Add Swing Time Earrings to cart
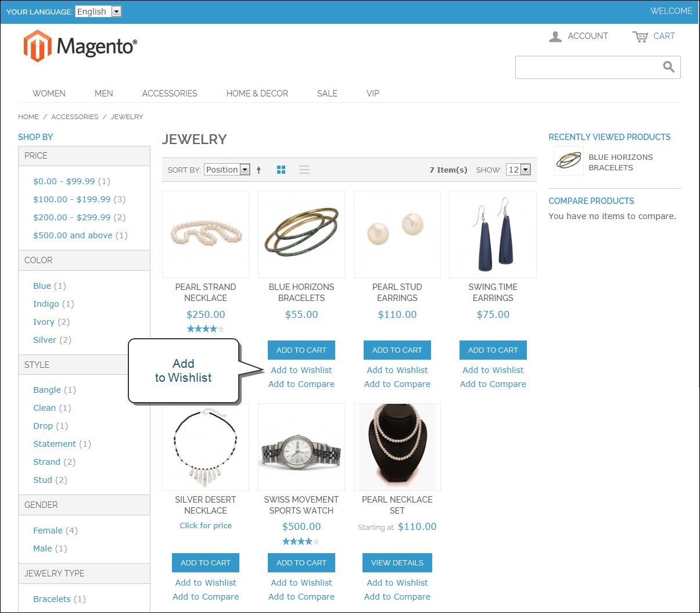Image resolution: width=700 pixels, height=613 pixels. tap(493, 350)
